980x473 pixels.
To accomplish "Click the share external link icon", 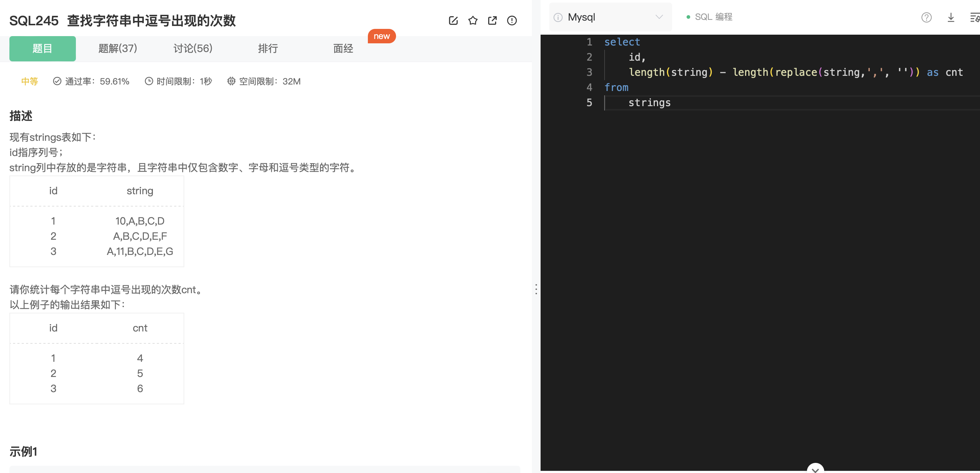I will click(x=492, y=21).
